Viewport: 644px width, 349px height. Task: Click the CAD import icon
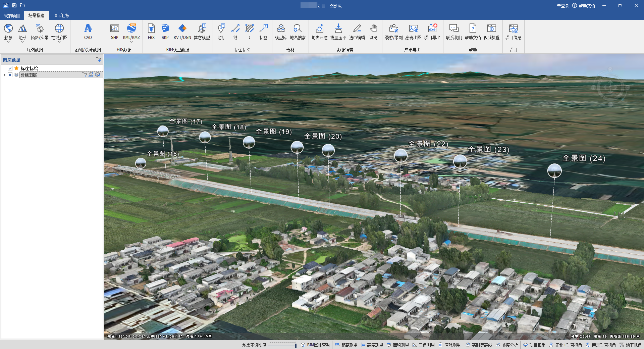88,32
